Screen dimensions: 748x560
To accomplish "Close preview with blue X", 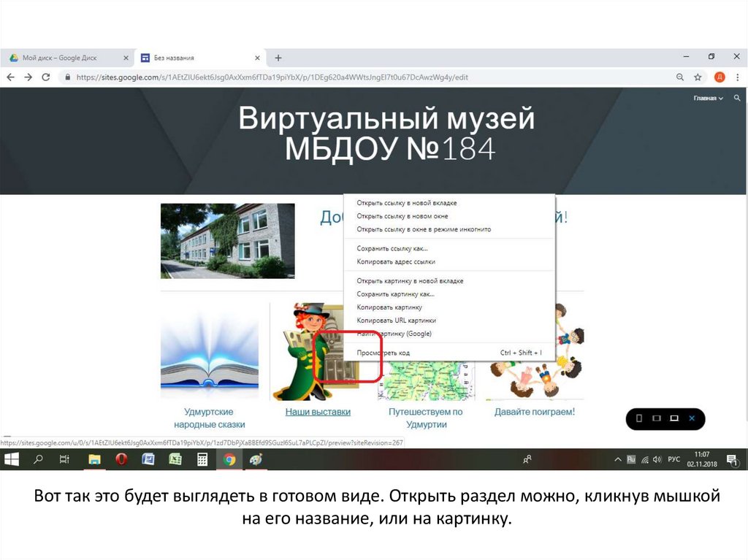I will [x=692, y=418].
